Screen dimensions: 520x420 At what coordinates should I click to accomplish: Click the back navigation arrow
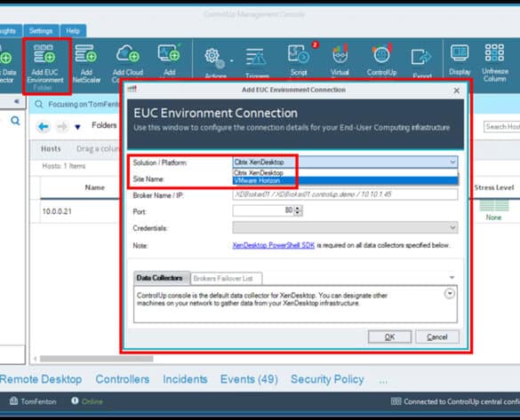point(44,126)
